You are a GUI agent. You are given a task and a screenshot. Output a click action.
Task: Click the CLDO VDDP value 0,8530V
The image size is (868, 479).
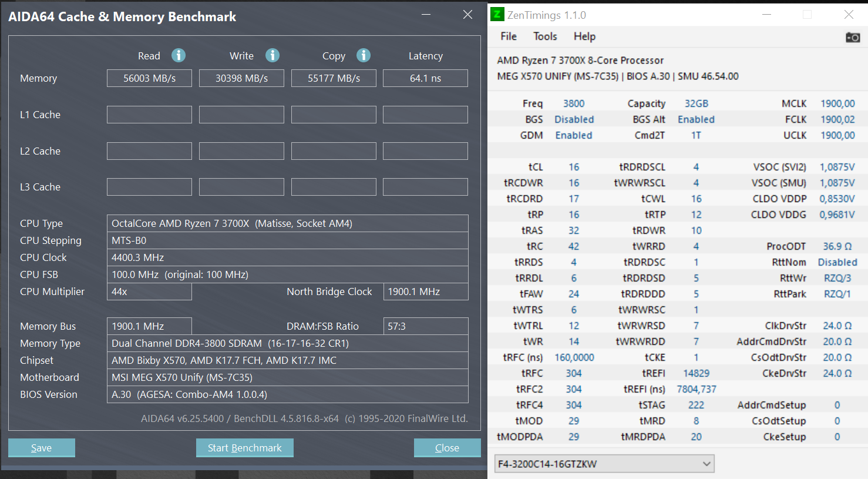(x=837, y=199)
